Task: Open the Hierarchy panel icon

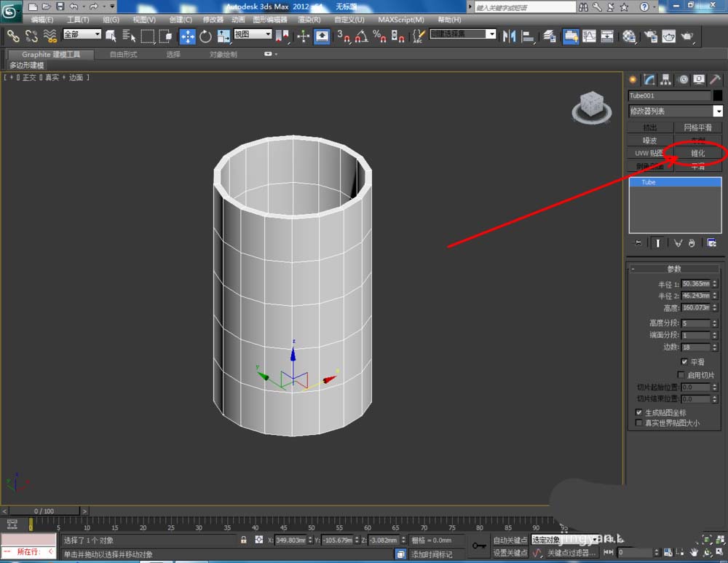Action: tap(666, 80)
